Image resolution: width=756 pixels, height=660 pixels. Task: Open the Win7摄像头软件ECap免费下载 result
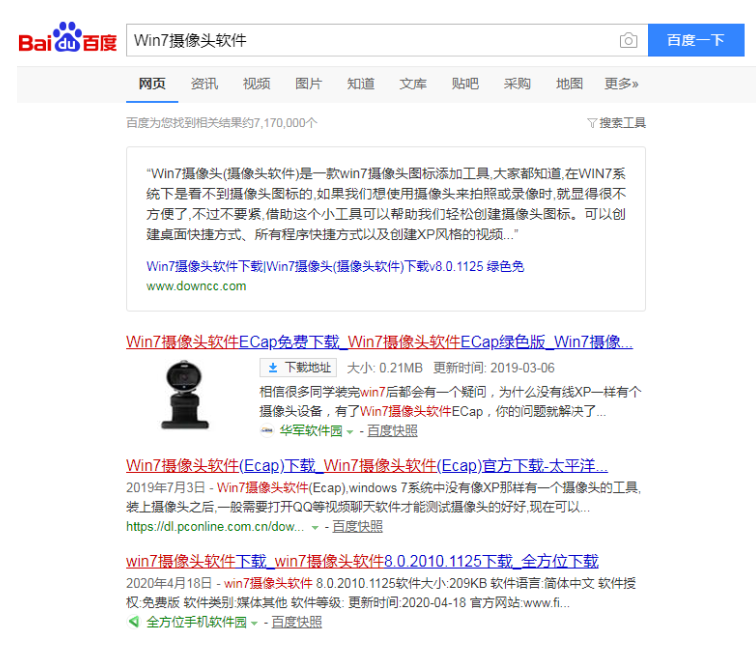379,342
